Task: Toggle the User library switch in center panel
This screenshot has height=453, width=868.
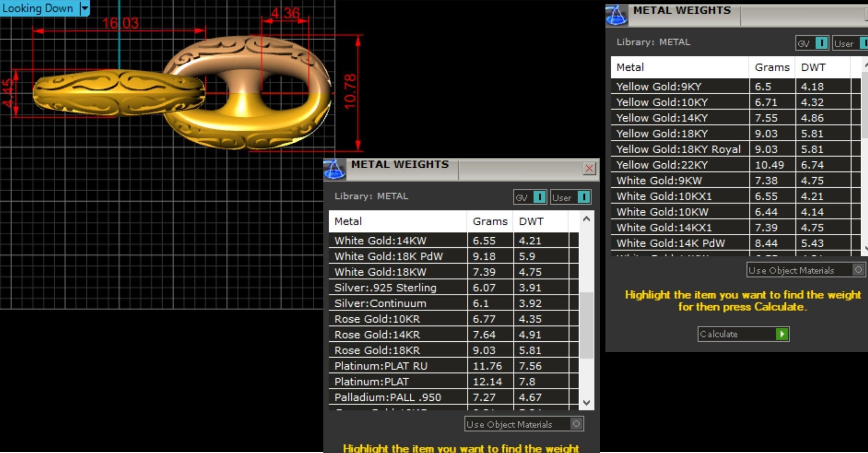Action: (x=584, y=197)
